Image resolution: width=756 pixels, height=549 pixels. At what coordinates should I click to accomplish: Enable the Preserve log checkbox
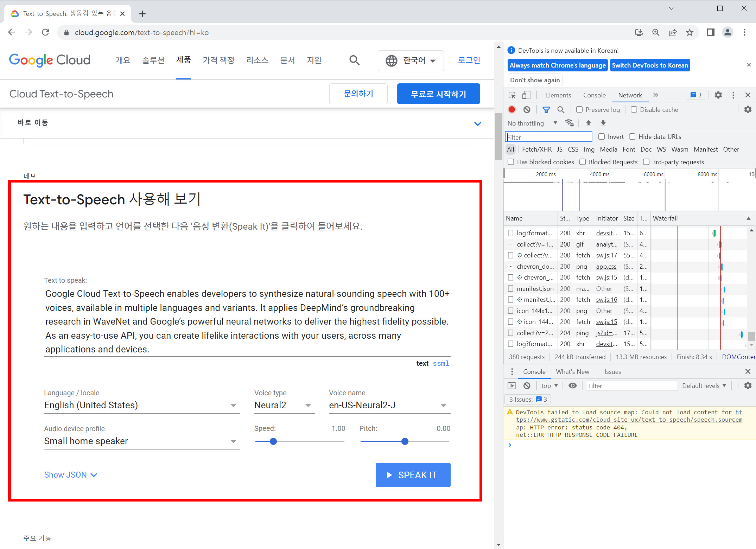[579, 110]
